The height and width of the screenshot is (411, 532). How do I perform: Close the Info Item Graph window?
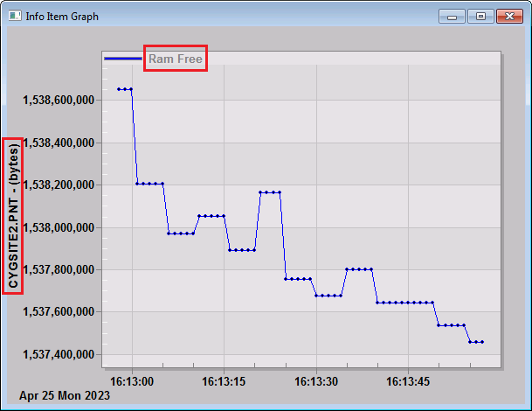point(509,17)
